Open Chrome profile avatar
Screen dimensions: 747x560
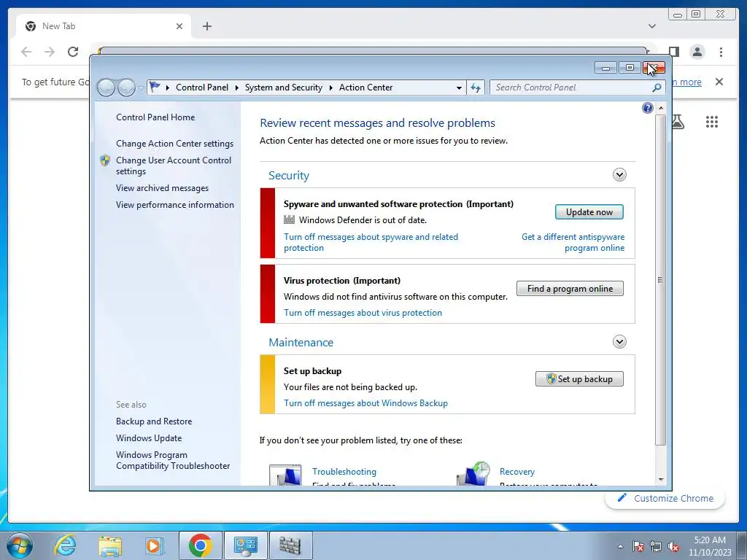click(x=697, y=52)
